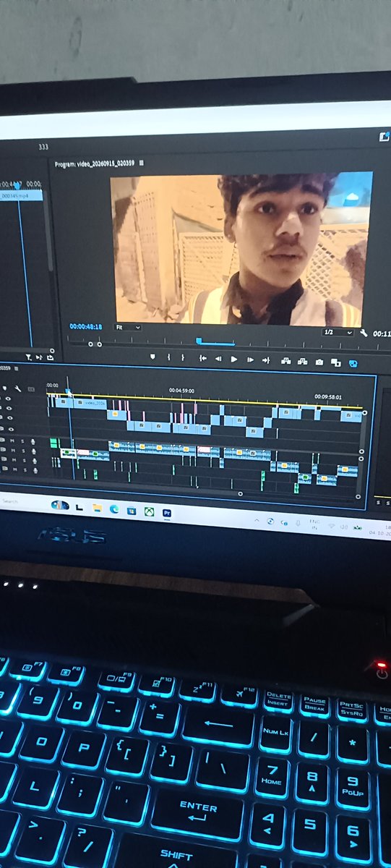The height and width of the screenshot is (868, 391).
Task: Click the blue icon at end of transport controls
Action: 353,363
